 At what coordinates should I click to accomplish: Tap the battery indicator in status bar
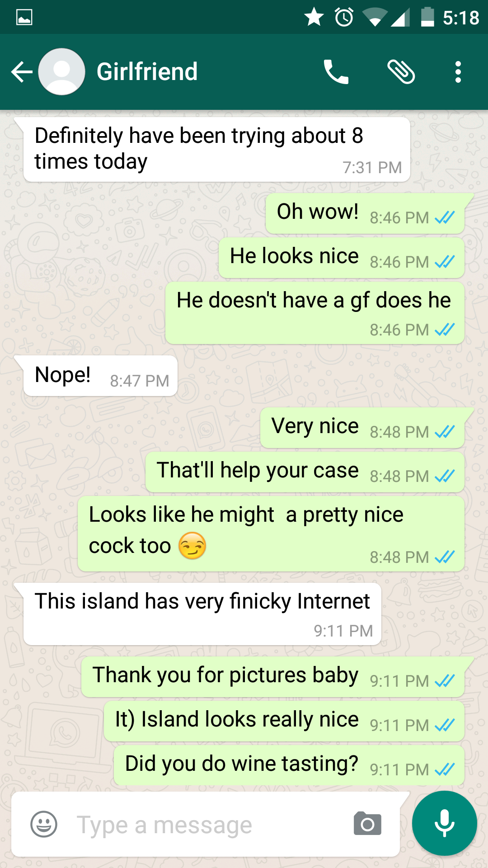427,17
